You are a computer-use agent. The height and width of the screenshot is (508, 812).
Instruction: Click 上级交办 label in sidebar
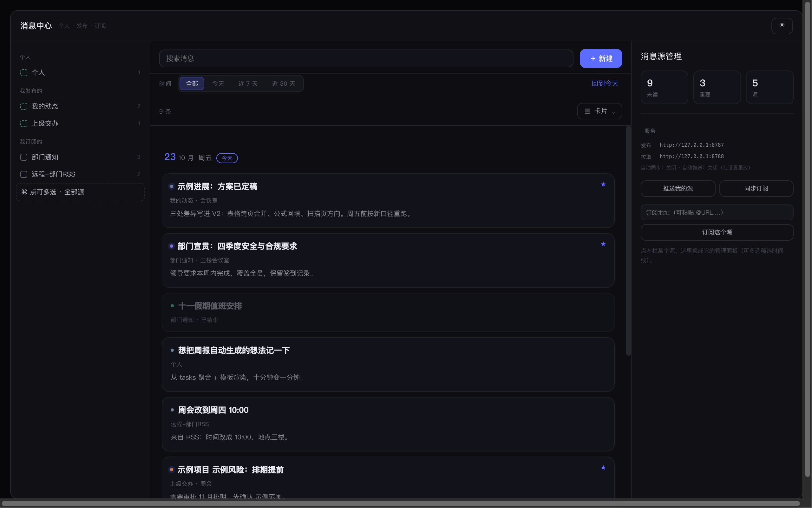click(x=45, y=123)
